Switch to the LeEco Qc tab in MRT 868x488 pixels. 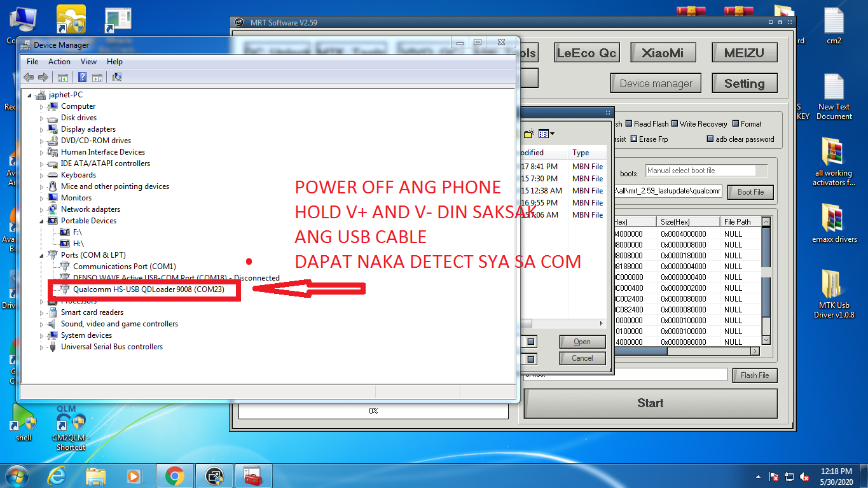click(x=586, y=53)
